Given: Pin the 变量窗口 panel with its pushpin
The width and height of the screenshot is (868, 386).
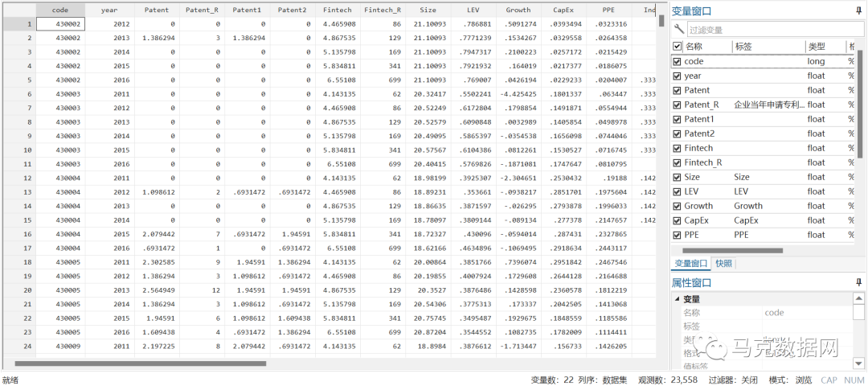Looking at the screenshot, I should 858,10.
